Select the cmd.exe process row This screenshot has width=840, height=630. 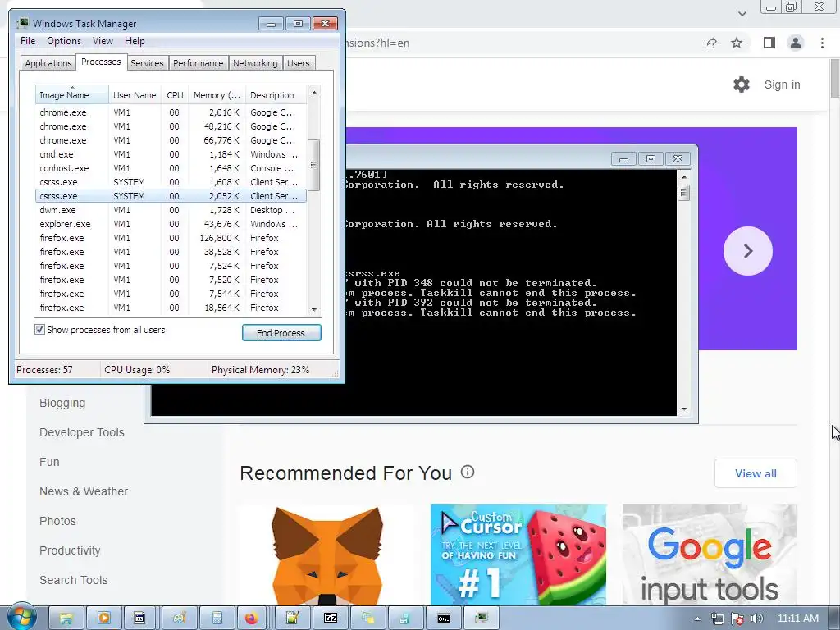coord(171,154)
